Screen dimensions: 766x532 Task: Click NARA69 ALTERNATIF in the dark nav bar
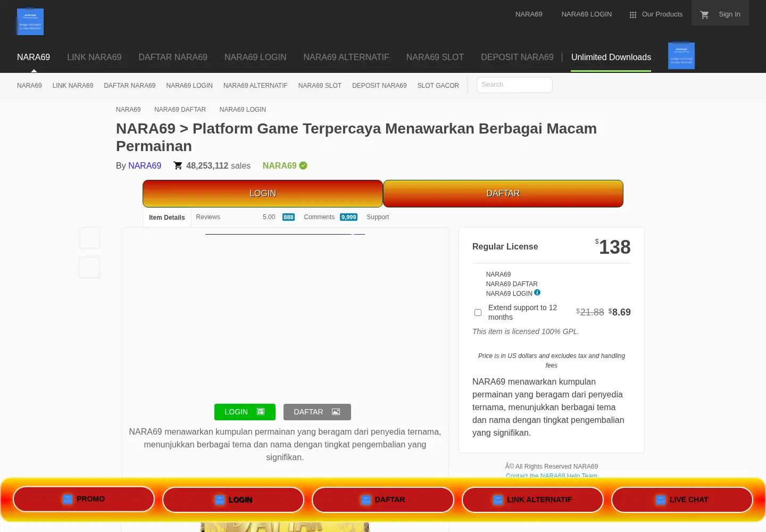click(x=346, y=57)
